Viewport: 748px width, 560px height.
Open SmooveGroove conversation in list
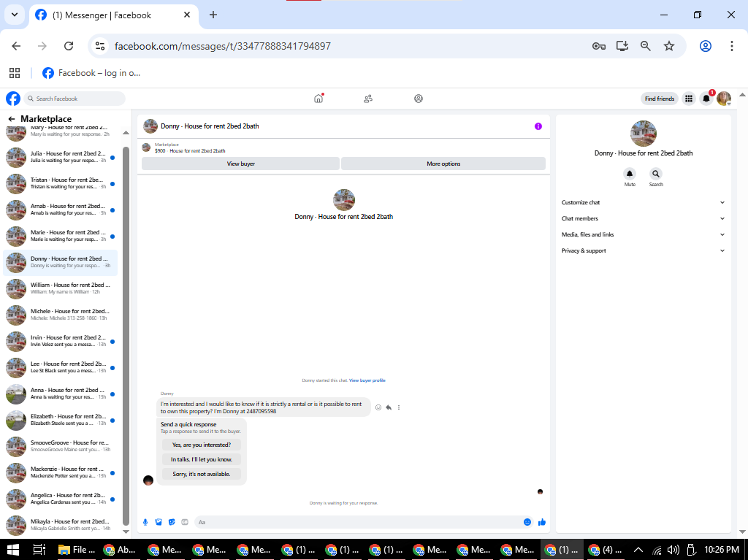[x=60, y=447]
